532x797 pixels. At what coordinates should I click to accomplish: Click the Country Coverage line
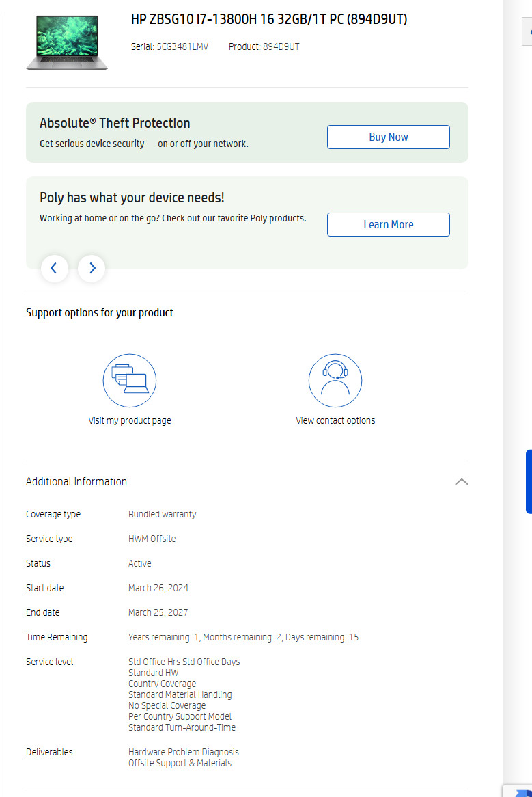(x=162, y=684)
